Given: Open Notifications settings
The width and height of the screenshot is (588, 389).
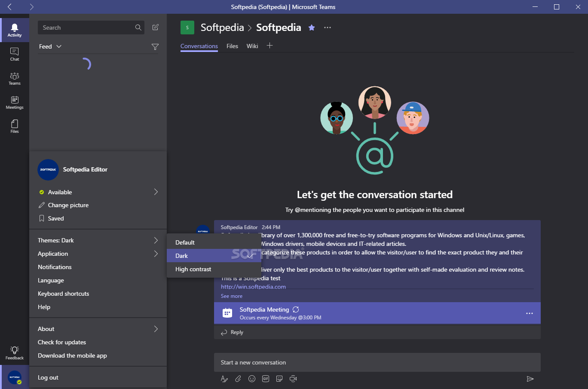Looking at the screenshot, I should [x=55, y=267].
